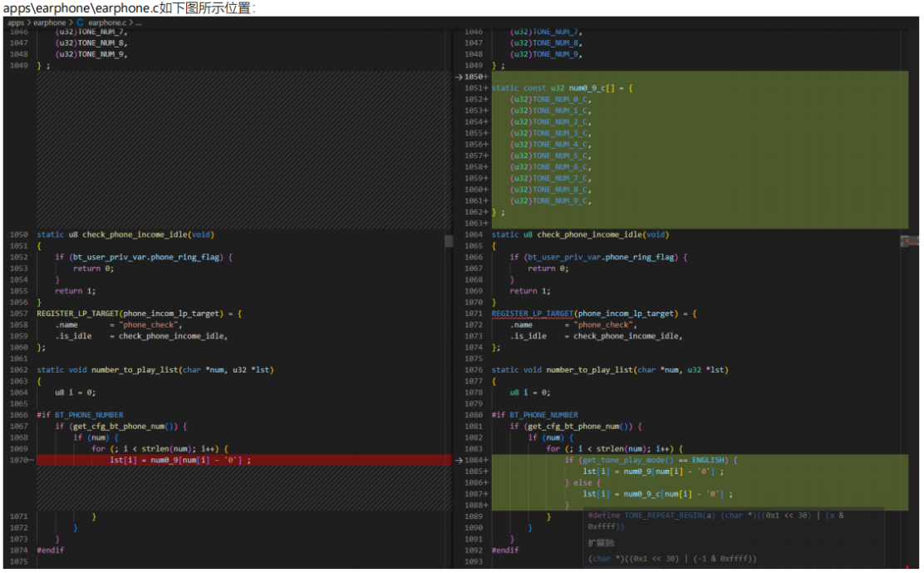This screenshot has width=924, height=573.
Task: Click the '扩展到' label in the hover tooltip
Action: pyautogui.click(x=601, y=543)
